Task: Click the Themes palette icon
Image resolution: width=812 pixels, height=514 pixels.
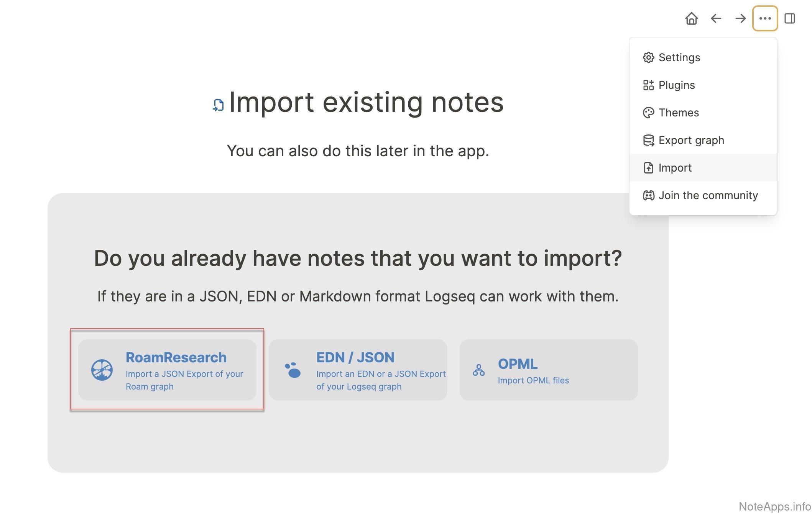Action: [648, 113]
